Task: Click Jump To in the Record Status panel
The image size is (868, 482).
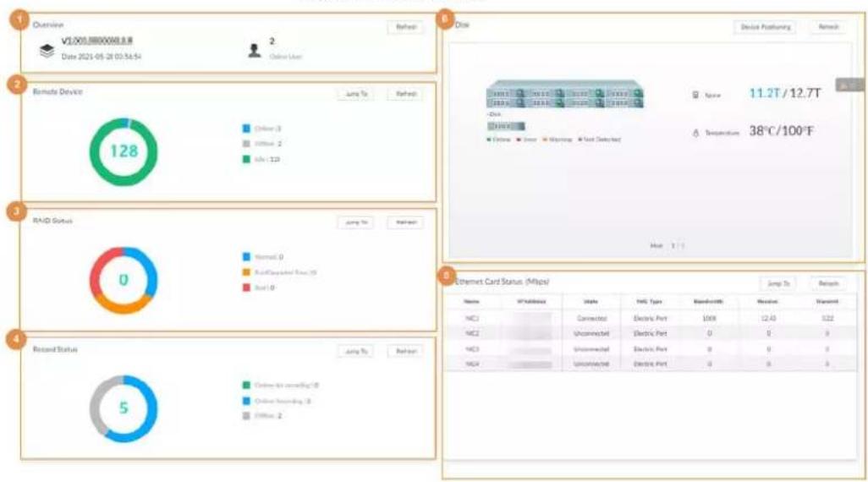Action: [356, 352]
